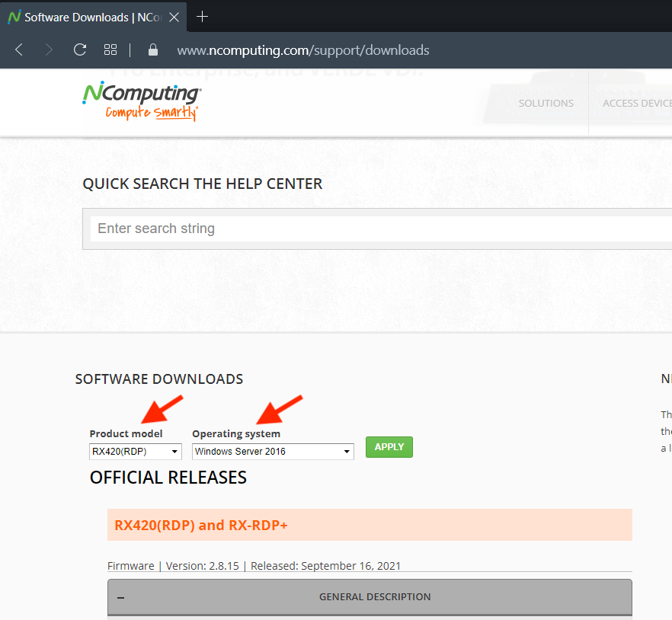672x620 pixels.
Task: Click the NComputing logo
Action: click(x=142, y=101)
